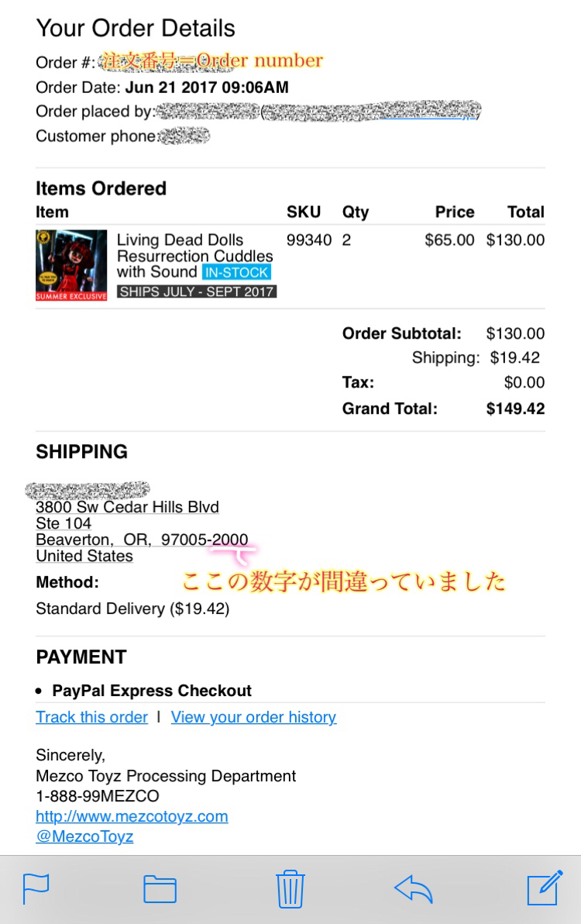Open the @MezcoToyz handle link
This screenshot has width=581, height=924.
84,836
